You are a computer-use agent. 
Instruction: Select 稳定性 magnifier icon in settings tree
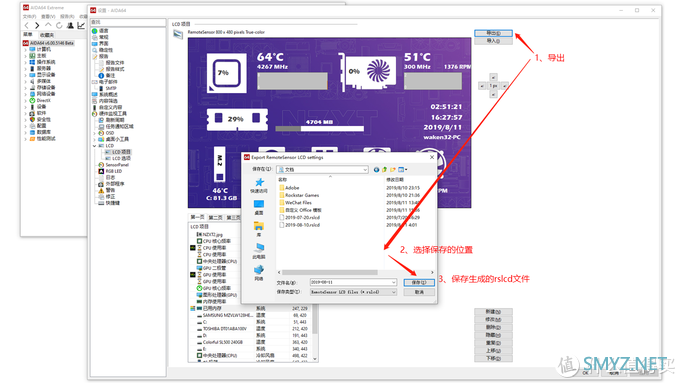95,50
